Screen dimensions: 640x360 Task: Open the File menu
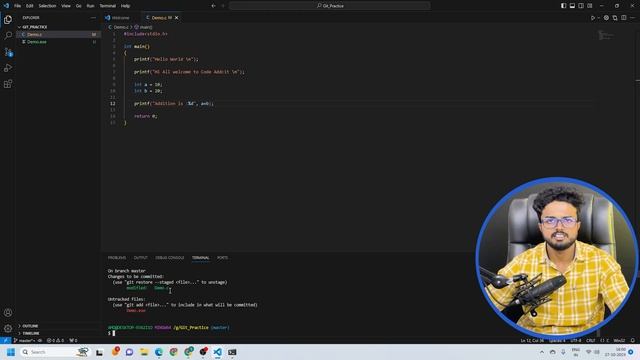pos(18,6)
